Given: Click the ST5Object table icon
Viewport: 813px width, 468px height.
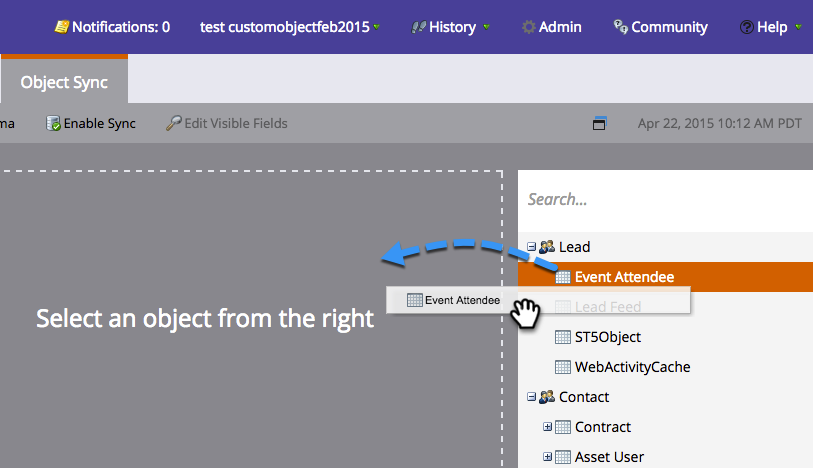Looking at the screenshot, I should pyautogui.click(x=563, y=337).
